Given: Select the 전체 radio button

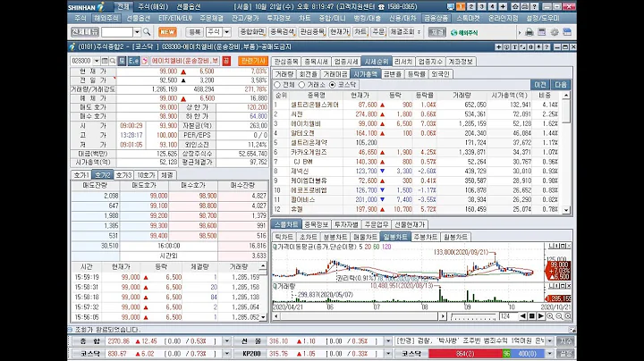Looking at the screenshot, I should click(x=277, y=85).
